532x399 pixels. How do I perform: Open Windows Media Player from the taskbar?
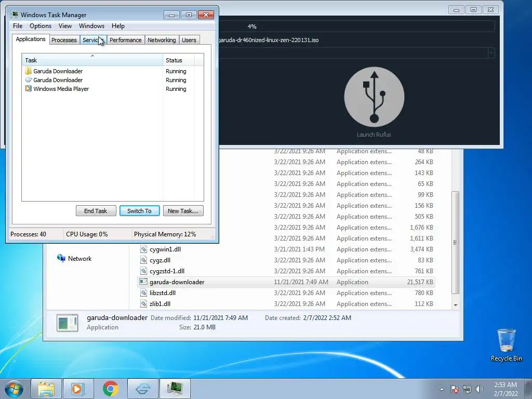coord(78,389)
